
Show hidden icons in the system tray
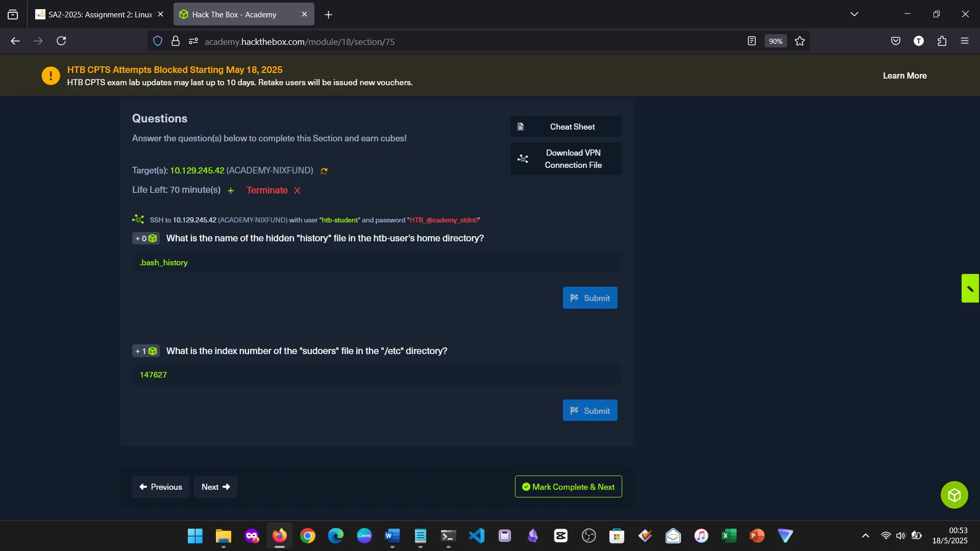(x=865, y=536)
